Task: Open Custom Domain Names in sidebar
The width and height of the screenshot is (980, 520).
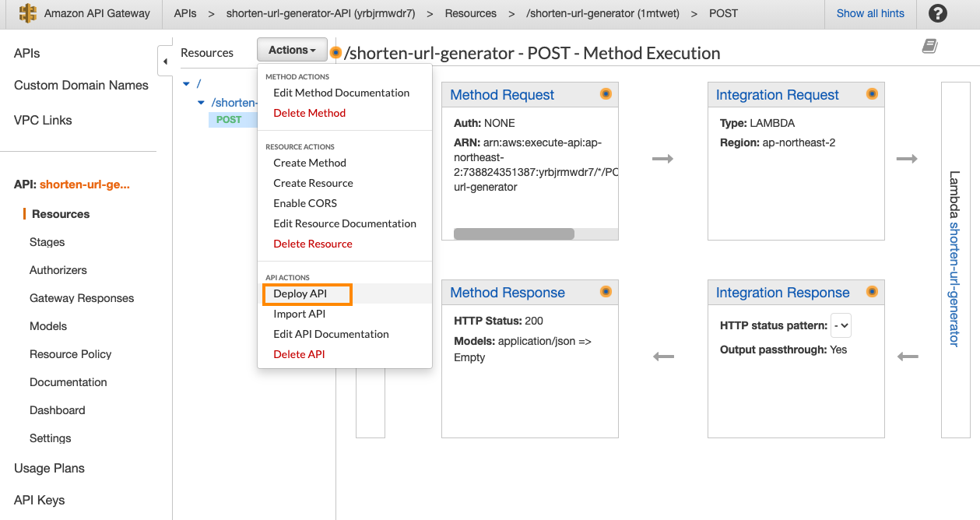Action: [x=81, y=85]
